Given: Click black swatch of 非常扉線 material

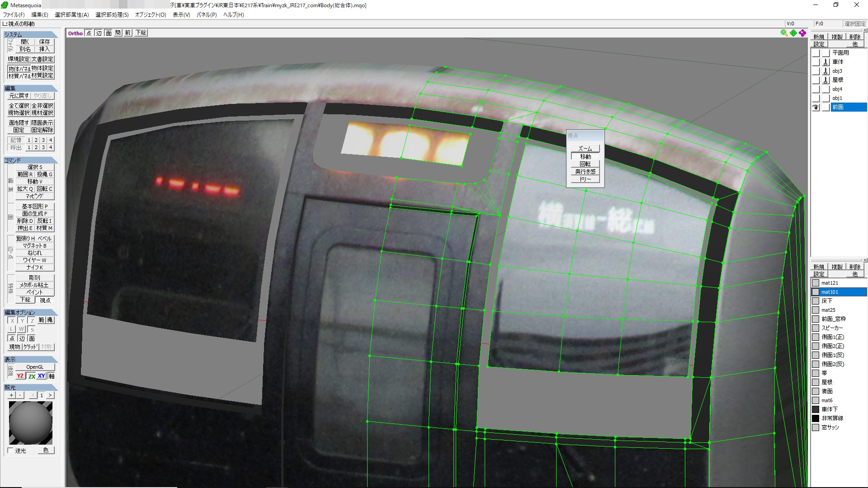Looking at the screenshot, I should coord(816,418).
